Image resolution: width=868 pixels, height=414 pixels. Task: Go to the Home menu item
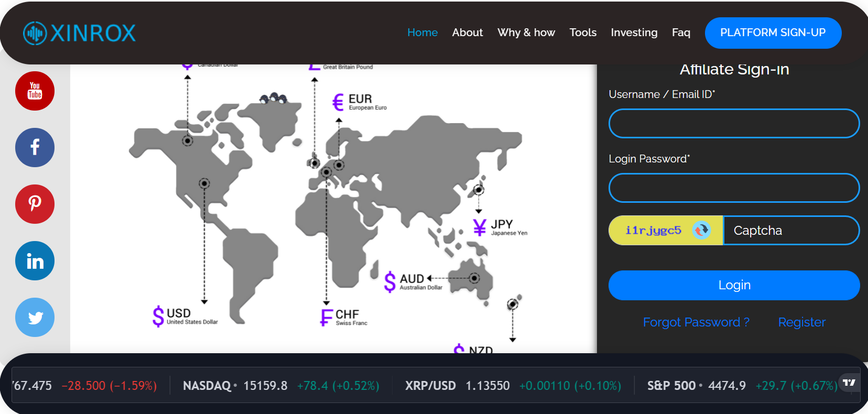[x=422, y=32]
